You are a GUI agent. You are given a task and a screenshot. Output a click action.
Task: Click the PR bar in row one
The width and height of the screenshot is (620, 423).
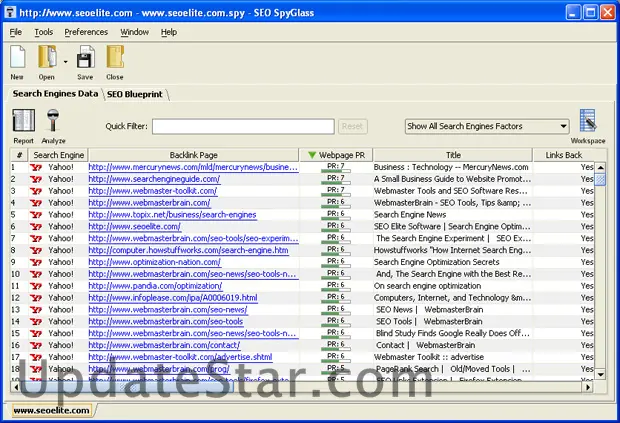coord(335,167)
